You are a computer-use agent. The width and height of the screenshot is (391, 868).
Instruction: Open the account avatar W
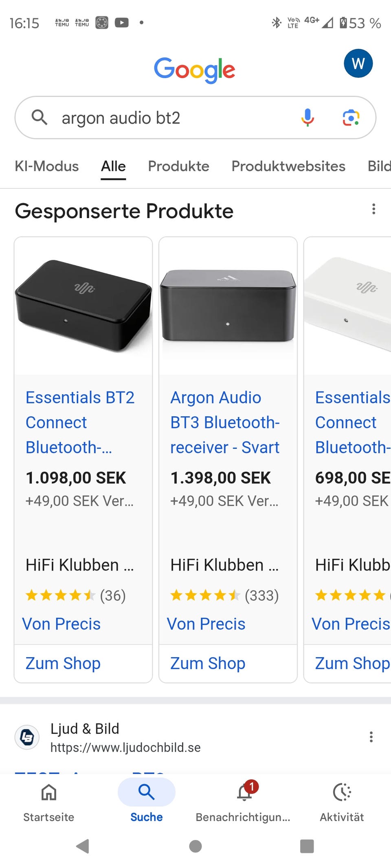pos(358,63)
